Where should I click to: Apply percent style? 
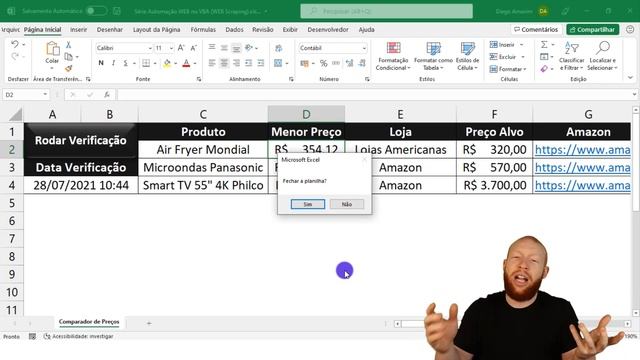[324, 63]
